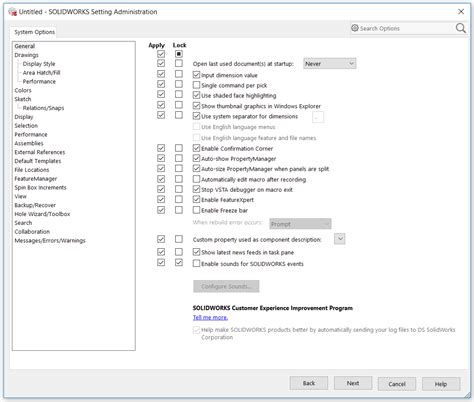Image resolution: width=474 pixels, height=402 pixels.
Task: Toggle the top Lock all checkbox
Action: point(179,54)
